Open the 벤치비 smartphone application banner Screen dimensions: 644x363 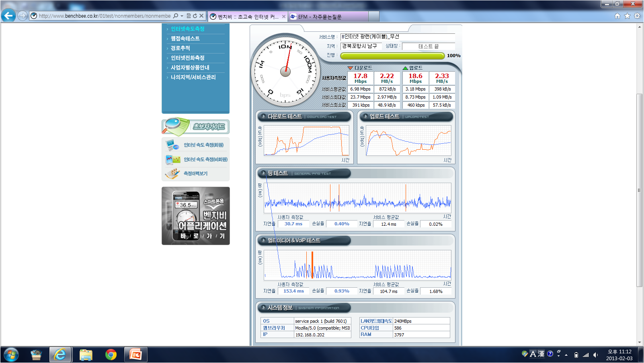click(196, 216)
